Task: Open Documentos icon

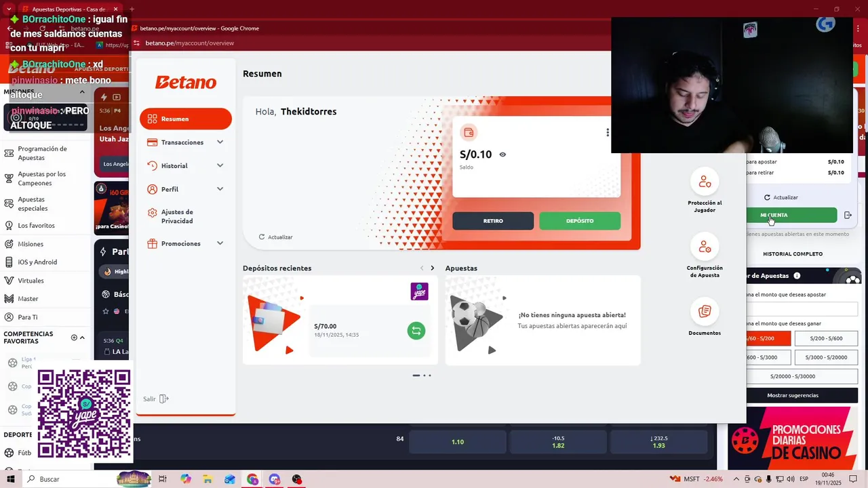Action: tap(705, 312)
